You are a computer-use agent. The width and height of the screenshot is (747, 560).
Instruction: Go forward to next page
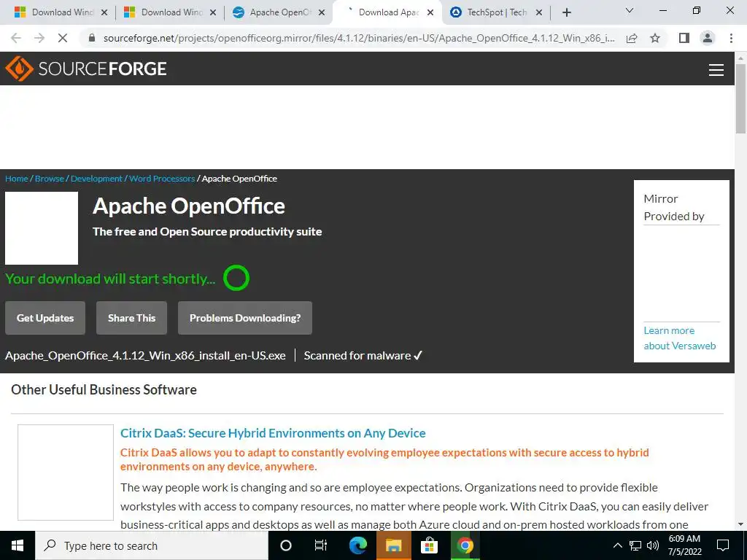[39, 38]
